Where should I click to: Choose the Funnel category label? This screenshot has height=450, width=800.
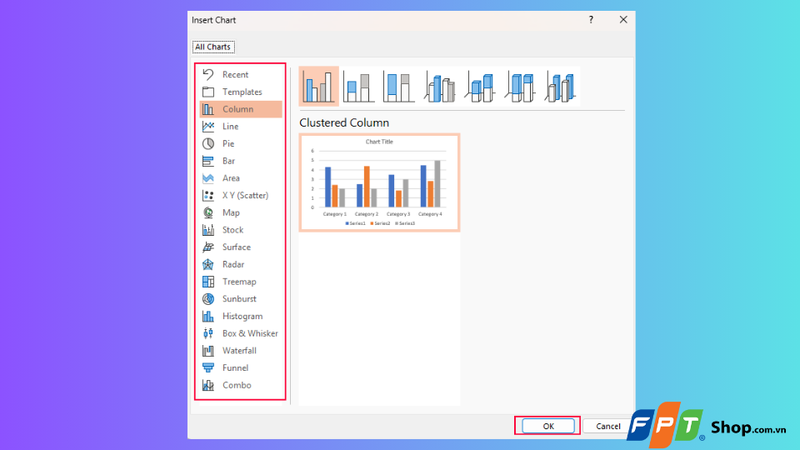(x=235, y=368)
